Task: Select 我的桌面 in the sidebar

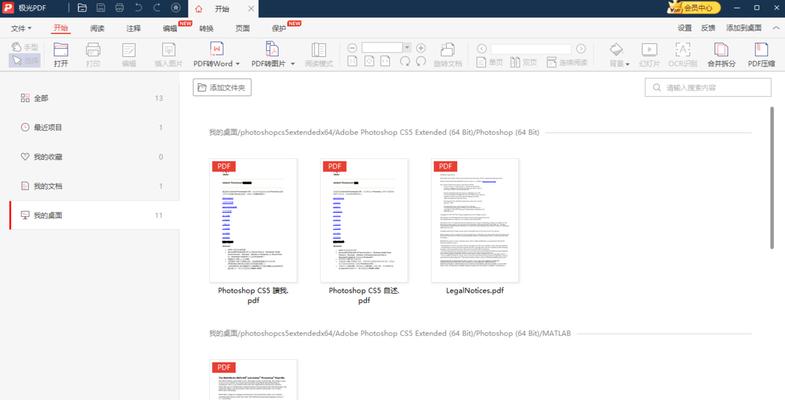Action: [x=95, y=215]
